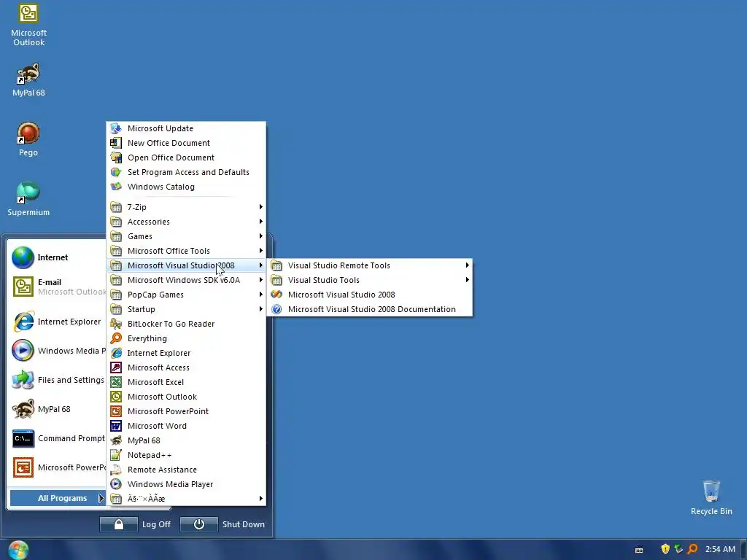Expand the Accessories submenu arrow
The height and width of the screenshot is (560, 747).
point(260,222)
